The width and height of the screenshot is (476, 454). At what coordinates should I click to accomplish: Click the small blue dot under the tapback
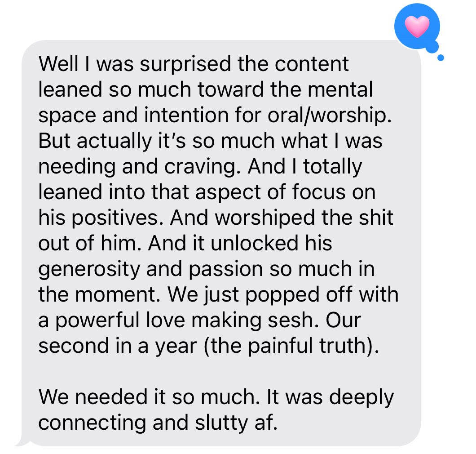point(441,58)
